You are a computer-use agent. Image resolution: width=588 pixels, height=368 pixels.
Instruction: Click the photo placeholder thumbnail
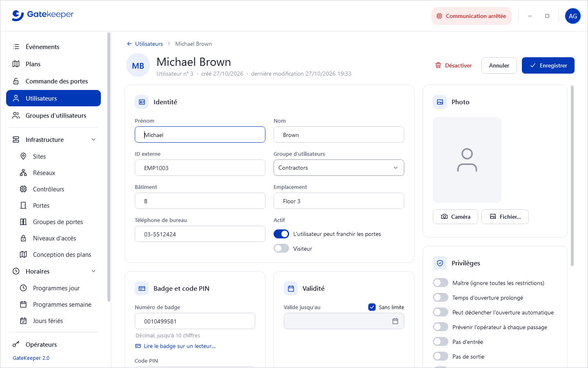tap(467, 160)
